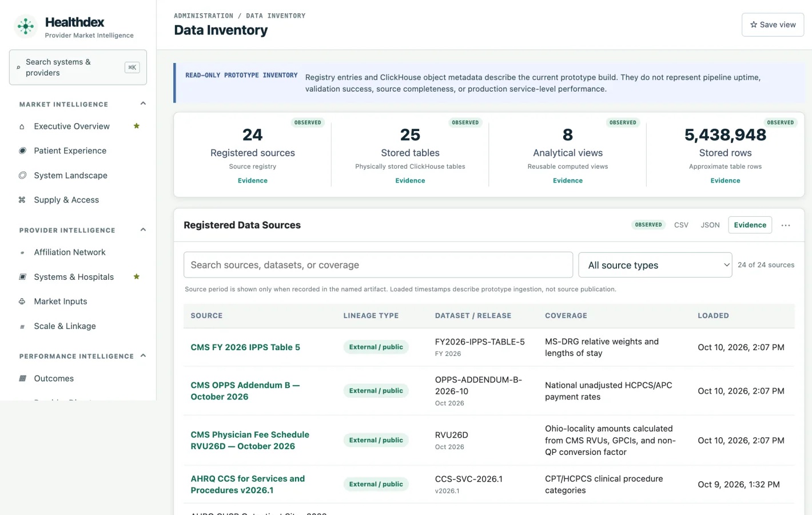Click the 5,438,948 stored rows value
The image size is (812, 515).
pyautogui.click(x=725, y=135)
